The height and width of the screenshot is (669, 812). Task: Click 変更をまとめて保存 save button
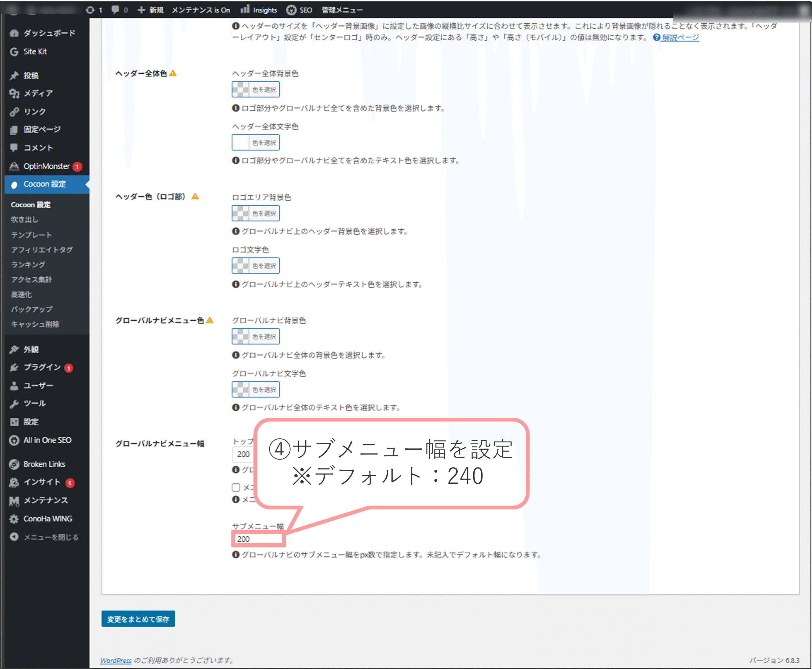[x=138, y=619]
